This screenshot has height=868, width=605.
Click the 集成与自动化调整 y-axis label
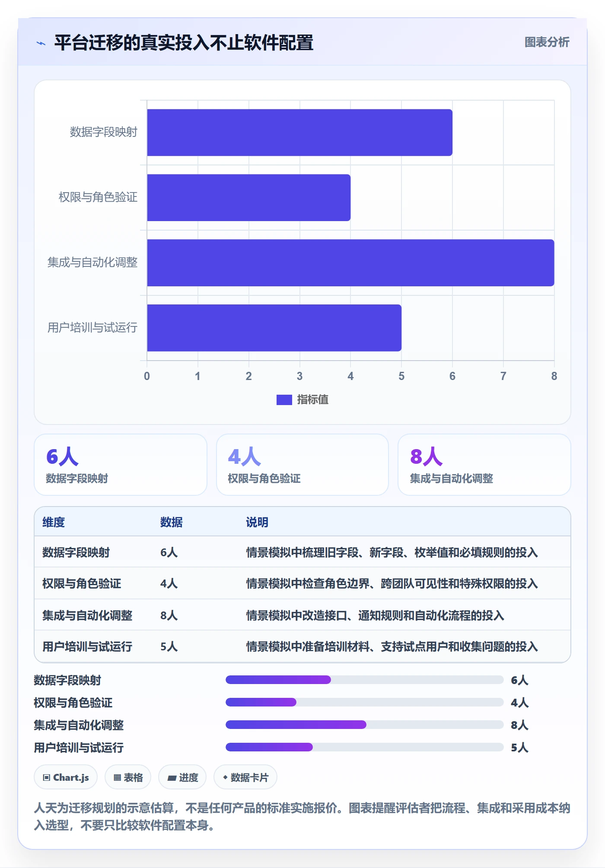point(92,263)
